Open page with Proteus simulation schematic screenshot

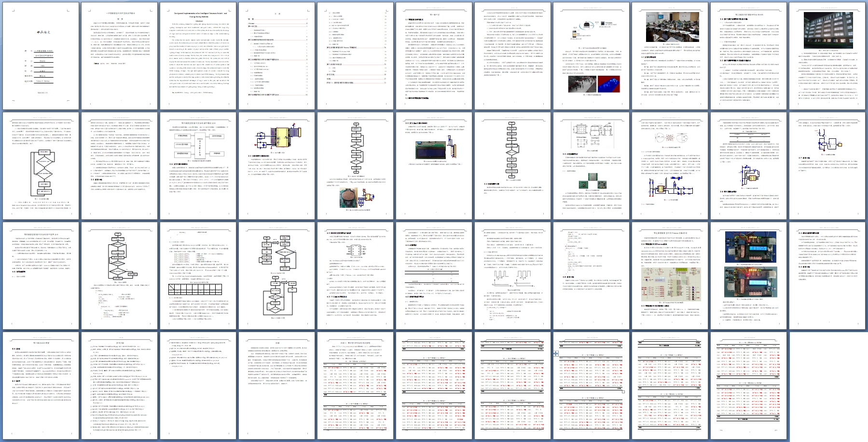pyautogui.click(x=670, y=275)
